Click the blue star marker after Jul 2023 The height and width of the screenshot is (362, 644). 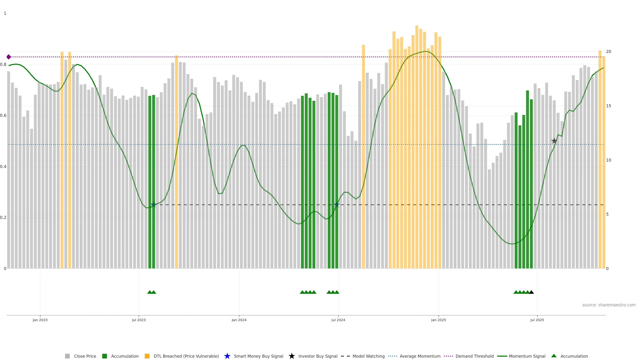tap(153, 205)
